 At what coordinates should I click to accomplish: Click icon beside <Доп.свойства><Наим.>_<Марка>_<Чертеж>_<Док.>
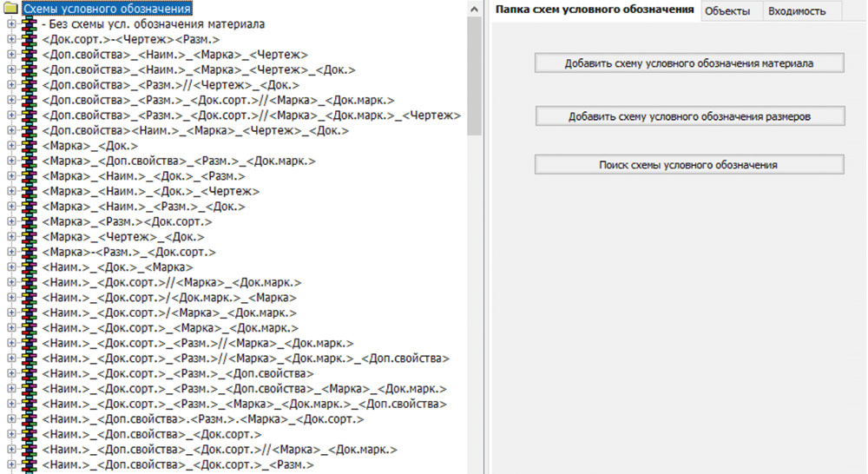tap(29, 130)
